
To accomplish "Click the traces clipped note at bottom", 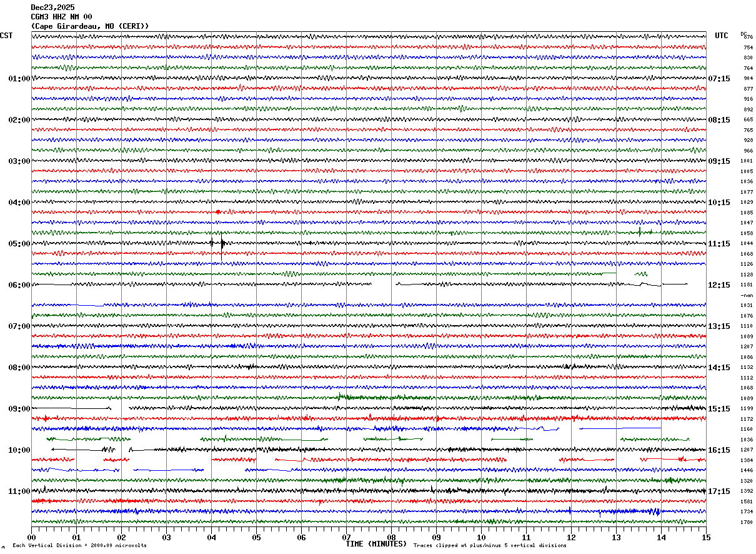I will (x=490, y=546).
